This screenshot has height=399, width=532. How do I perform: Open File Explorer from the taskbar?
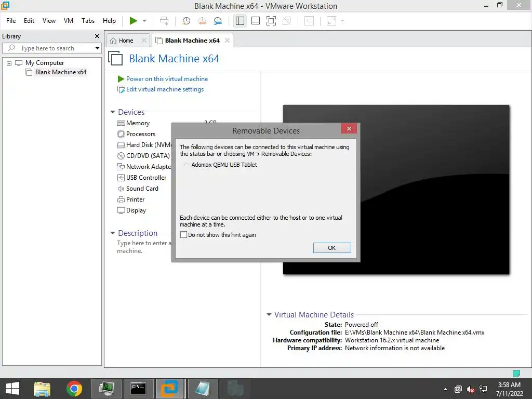coord(42,389)
